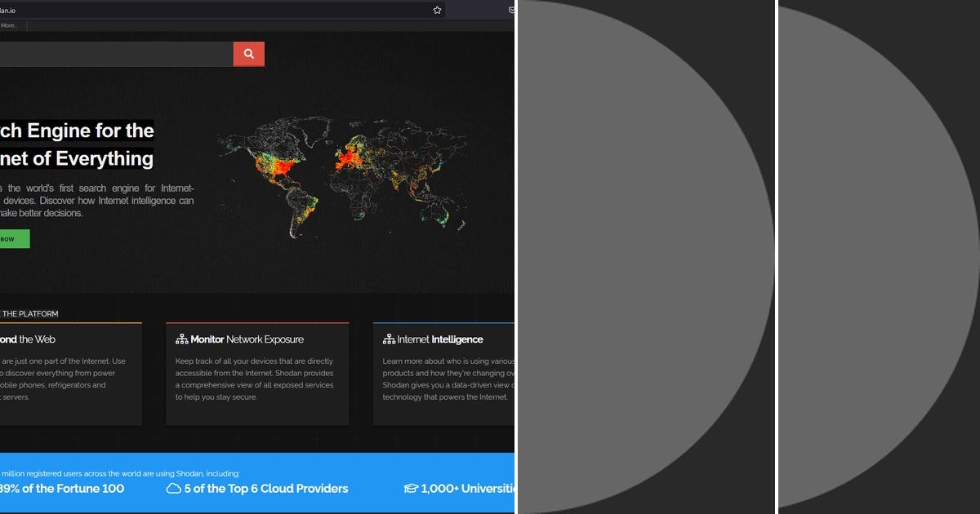Image resolution: width=980 pixels, height=514 pixels.
Task: Click the red magnifying glass search button
Action: click(x=248, y=53)
